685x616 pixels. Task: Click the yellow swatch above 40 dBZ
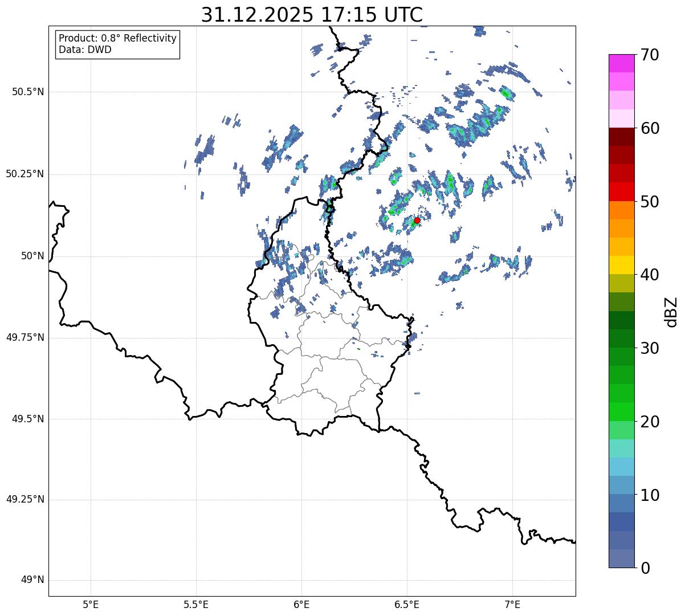621,265
